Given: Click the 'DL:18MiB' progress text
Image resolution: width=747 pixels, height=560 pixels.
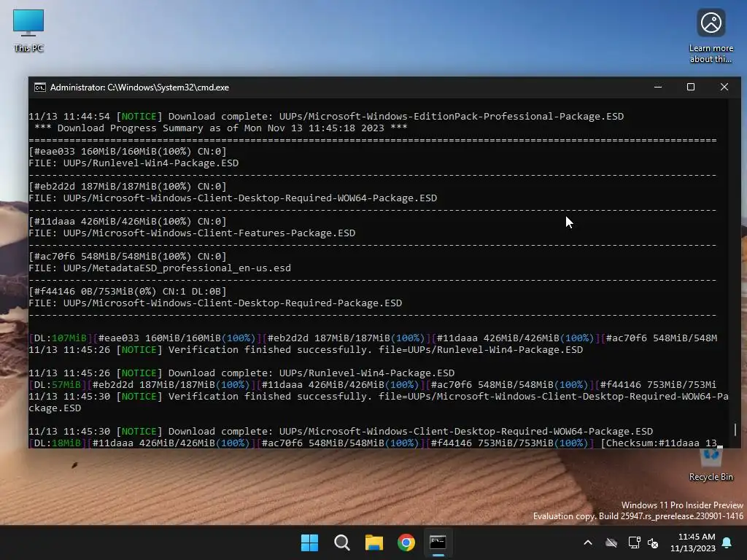Looking at the screenshot, I should click(57, 443).
